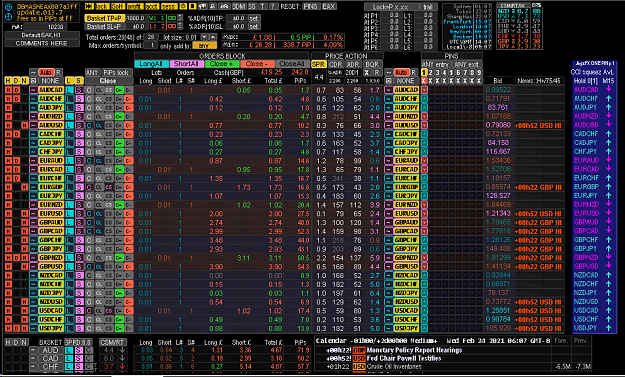
Task: Decrease lot size with the down arrow
Action: pyautogui.click(x=204, y=37)
